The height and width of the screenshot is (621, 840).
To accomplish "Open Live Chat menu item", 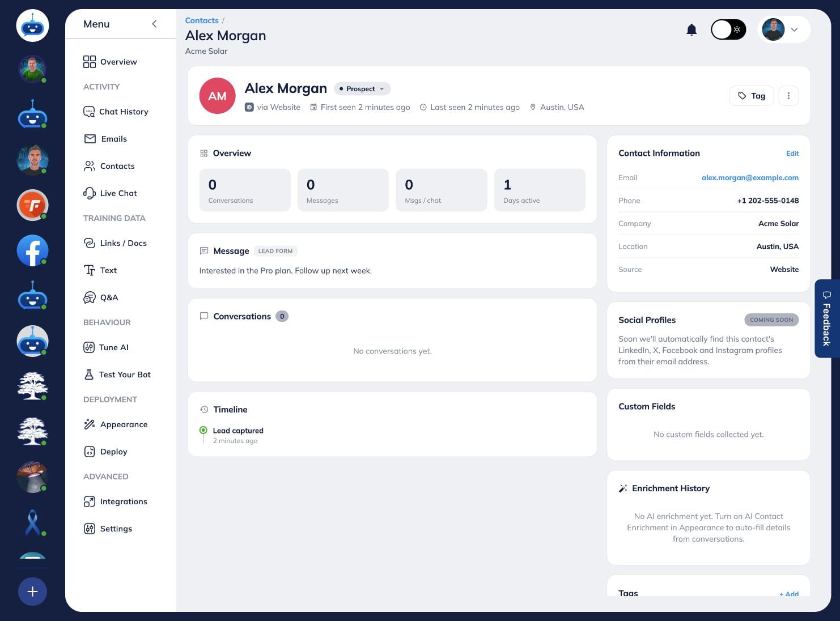I will 110,193.
